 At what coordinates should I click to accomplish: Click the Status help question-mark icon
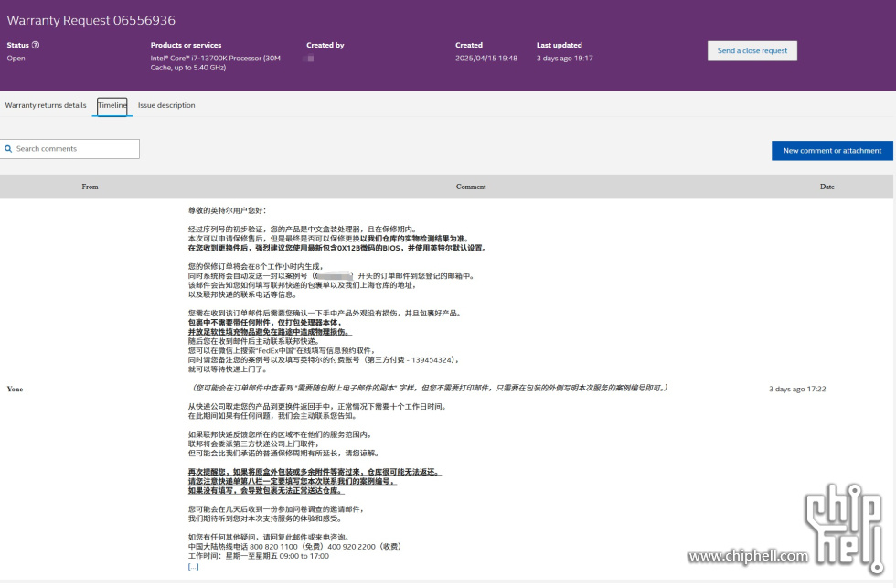click(x=36, y=45)
